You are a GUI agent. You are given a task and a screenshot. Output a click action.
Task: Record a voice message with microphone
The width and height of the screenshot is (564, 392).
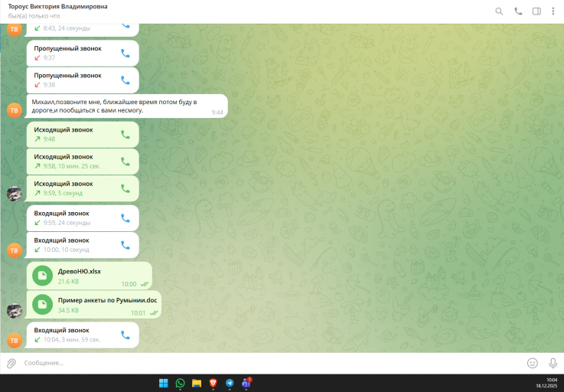553,363
